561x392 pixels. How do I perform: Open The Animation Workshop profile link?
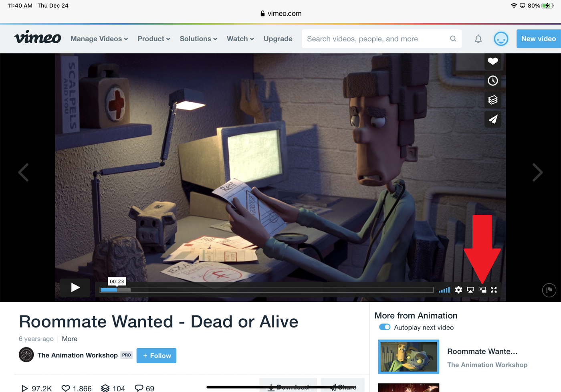click(x=78, y=355)
